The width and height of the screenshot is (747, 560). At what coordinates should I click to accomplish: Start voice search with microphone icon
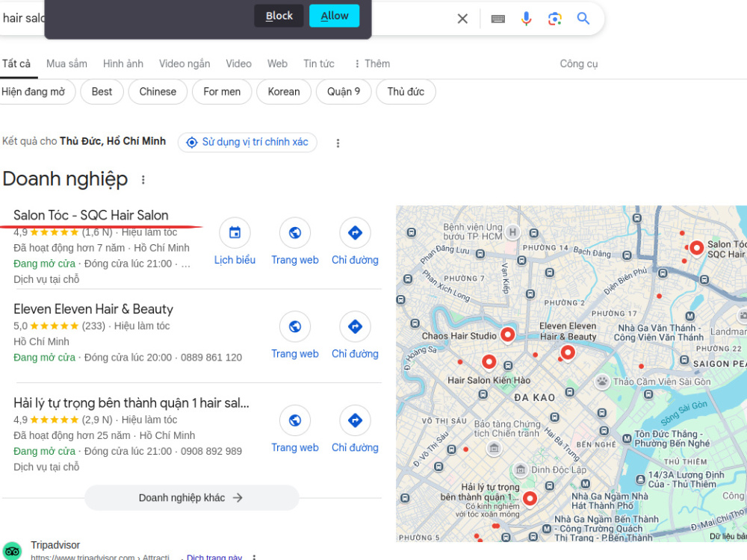coord(526,19)
